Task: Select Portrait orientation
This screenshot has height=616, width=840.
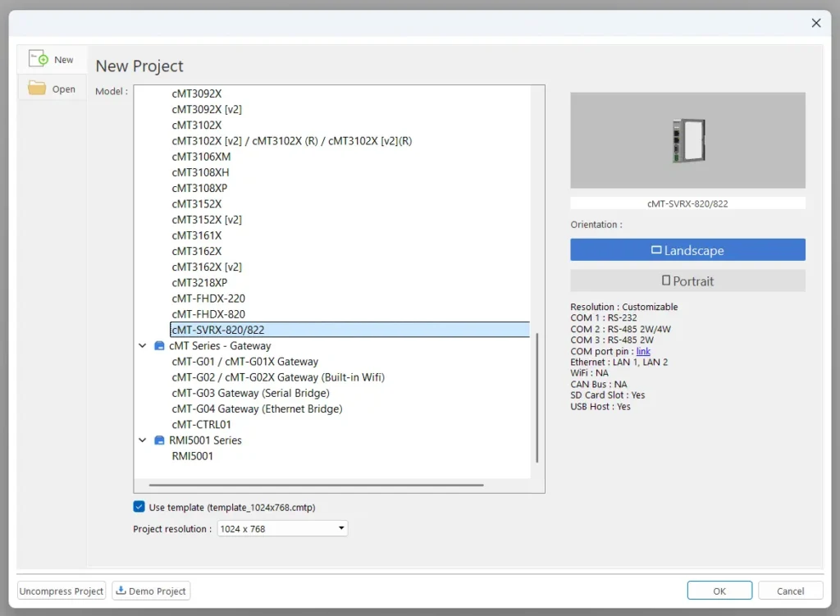Action: coord(687,281)
